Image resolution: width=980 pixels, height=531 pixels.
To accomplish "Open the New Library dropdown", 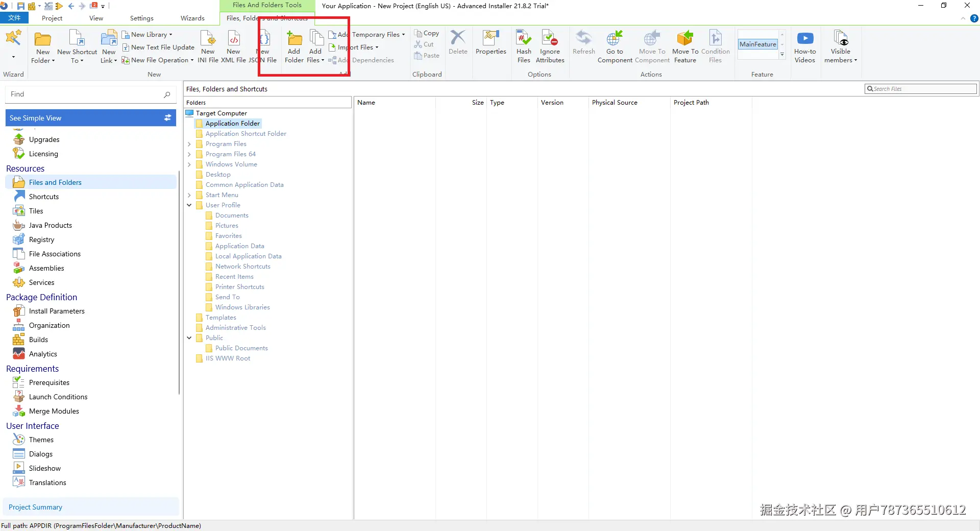I will tap(147, 34).
